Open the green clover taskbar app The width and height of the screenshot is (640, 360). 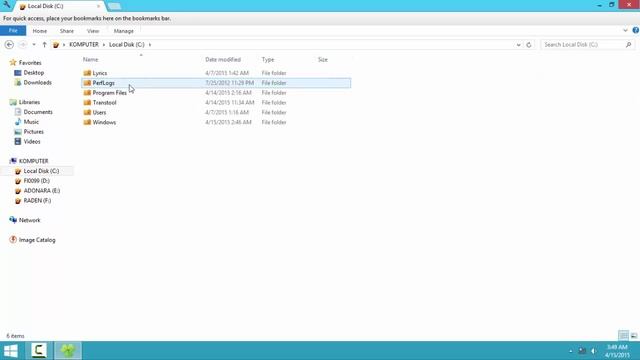pyautogui.click(x=68, y=351)
